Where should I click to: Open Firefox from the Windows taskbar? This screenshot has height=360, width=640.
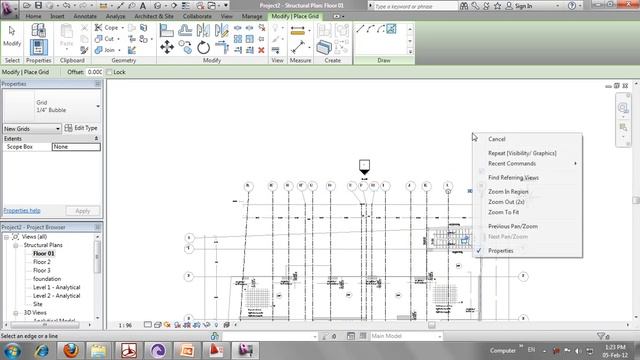(71, 350)
